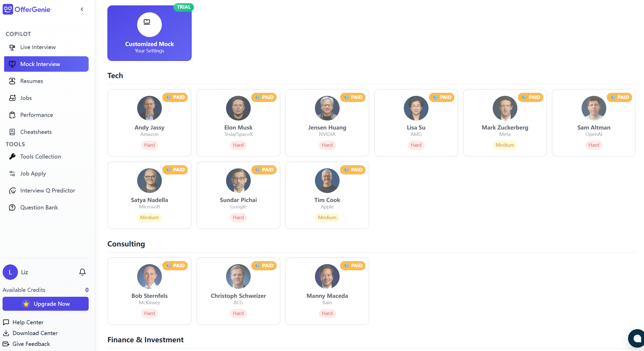644x351 pixels.
Task: Click the Interview Q Predictor icon
Action: point(12,191)
